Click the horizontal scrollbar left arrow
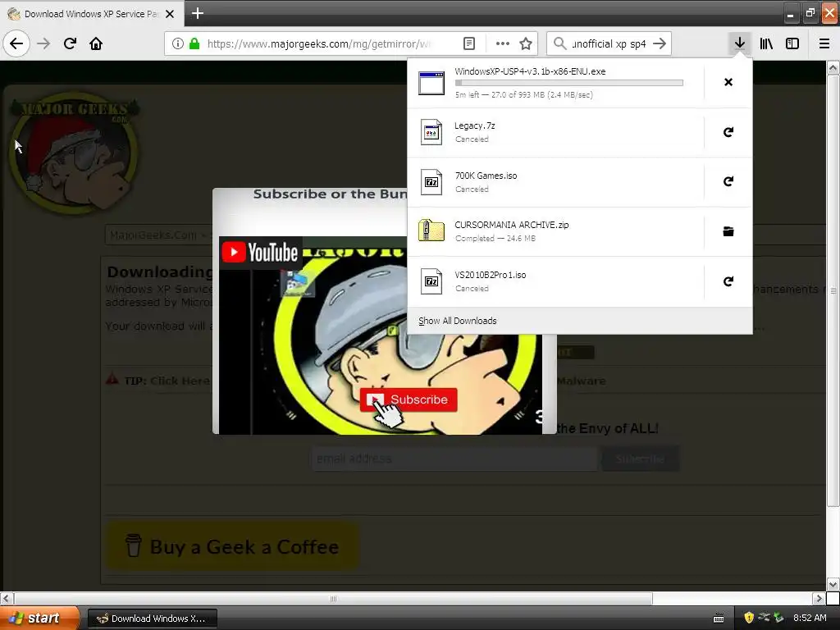 click(x=7, y=598)
